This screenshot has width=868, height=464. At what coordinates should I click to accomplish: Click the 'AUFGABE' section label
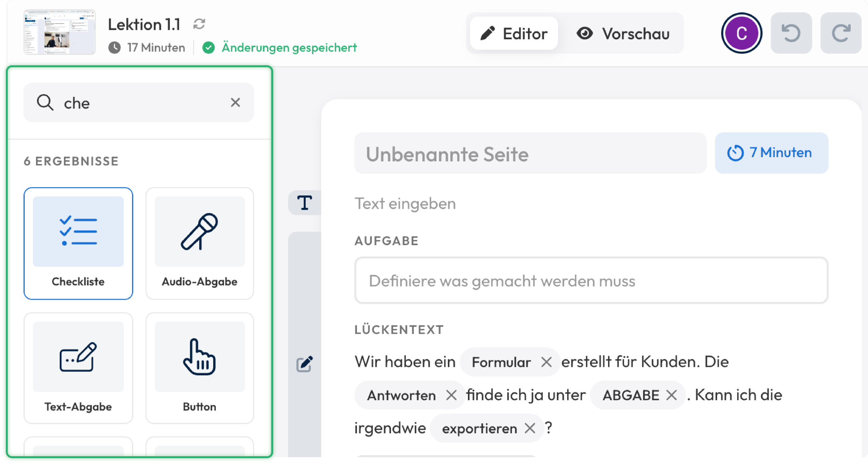(386, 241)
